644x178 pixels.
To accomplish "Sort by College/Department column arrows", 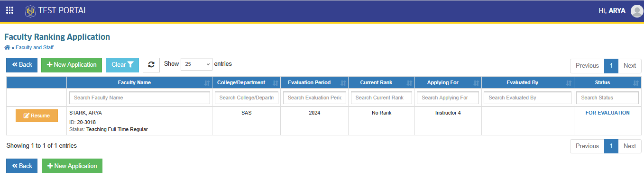I will click(276, 83).
